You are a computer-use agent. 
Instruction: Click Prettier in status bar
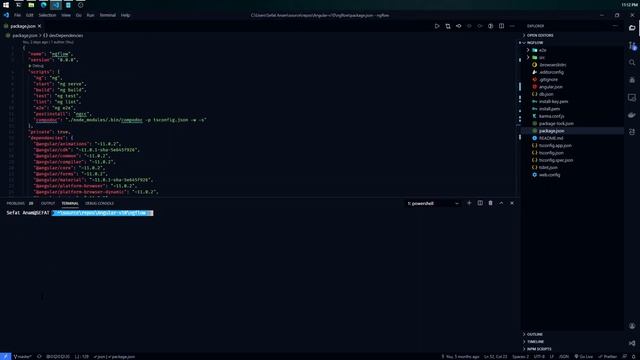point(608,356)
